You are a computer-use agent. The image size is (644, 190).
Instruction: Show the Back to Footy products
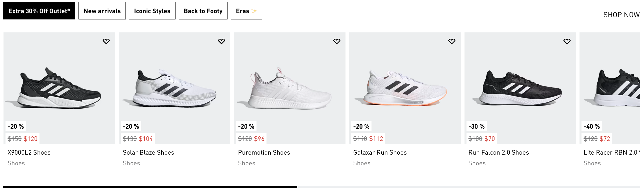coord(203,11)
